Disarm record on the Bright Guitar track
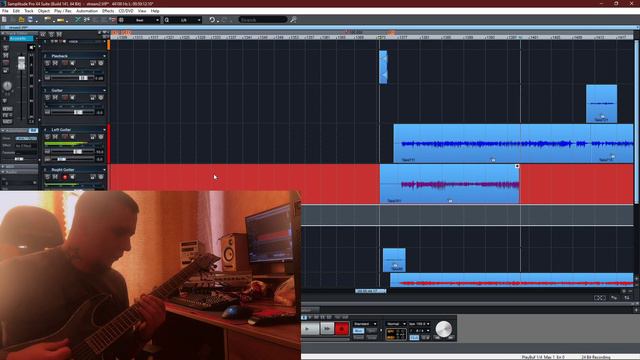The height and width of the screenshot is (360, 640). pyautogui.click(x=64, y=177)
